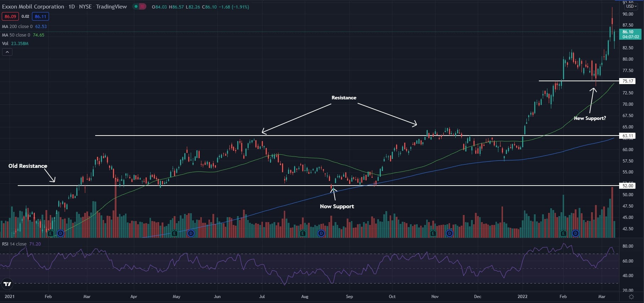
Task: Select the dividend 'D' marker in mid-Aug 2021
Action: coord(321,233)
